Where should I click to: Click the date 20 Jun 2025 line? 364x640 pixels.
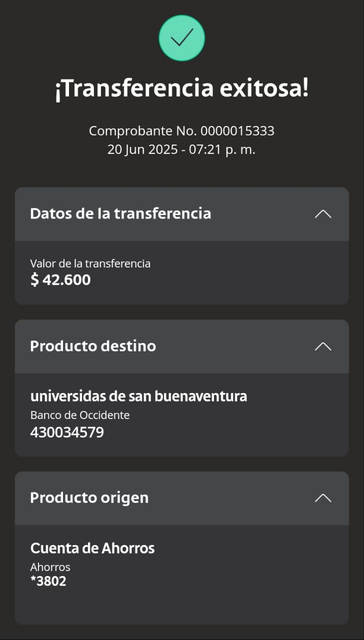click(181, 149)
